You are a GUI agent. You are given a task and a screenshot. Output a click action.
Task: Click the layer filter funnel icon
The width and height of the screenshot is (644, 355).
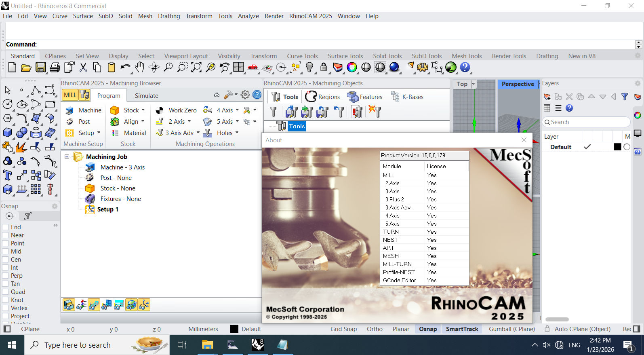[x=625, y=97]
